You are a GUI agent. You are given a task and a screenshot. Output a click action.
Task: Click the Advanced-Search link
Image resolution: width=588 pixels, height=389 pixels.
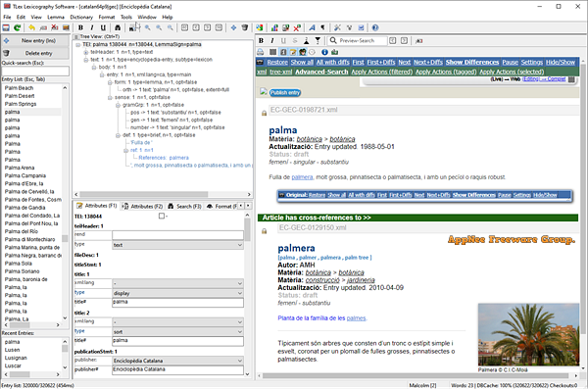pos(321,73)
